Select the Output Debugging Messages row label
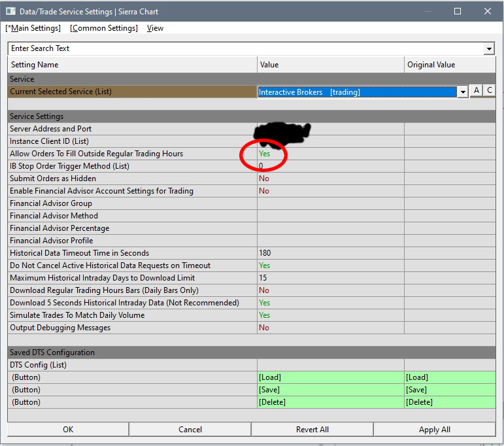Screen dimensions: 504x446 point(60,328)
